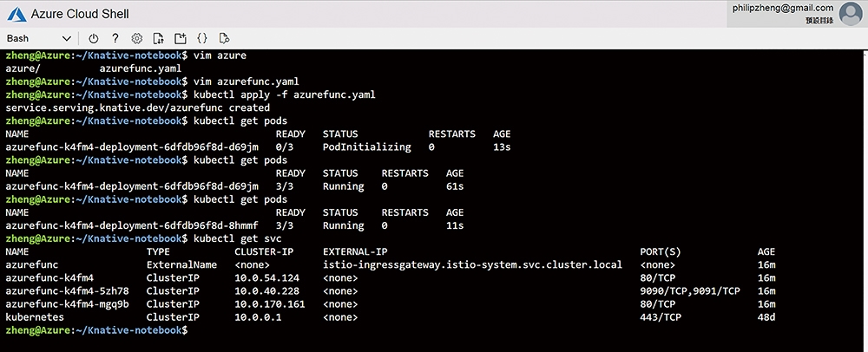Viewport: 868px width, 352px height.
Task: Click the restart Cloud Shell power icon
Action: pyautogui.click(x=94, y=38)
